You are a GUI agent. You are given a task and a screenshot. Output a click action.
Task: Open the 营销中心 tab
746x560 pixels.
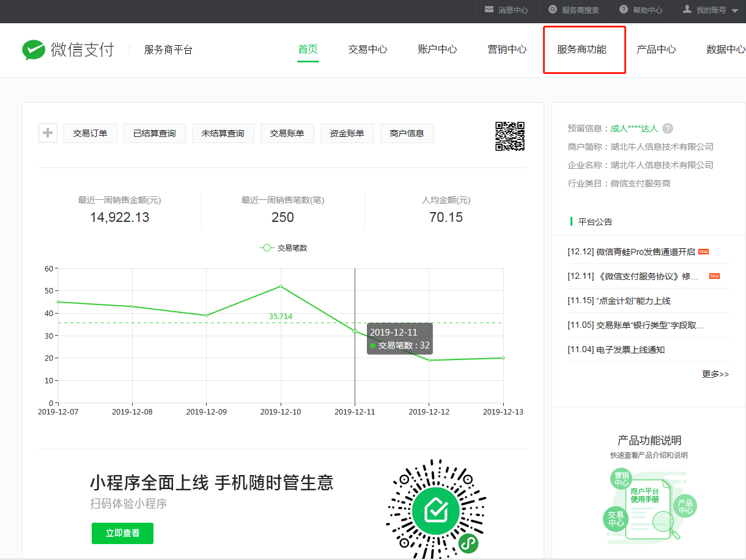coord(507,50)
